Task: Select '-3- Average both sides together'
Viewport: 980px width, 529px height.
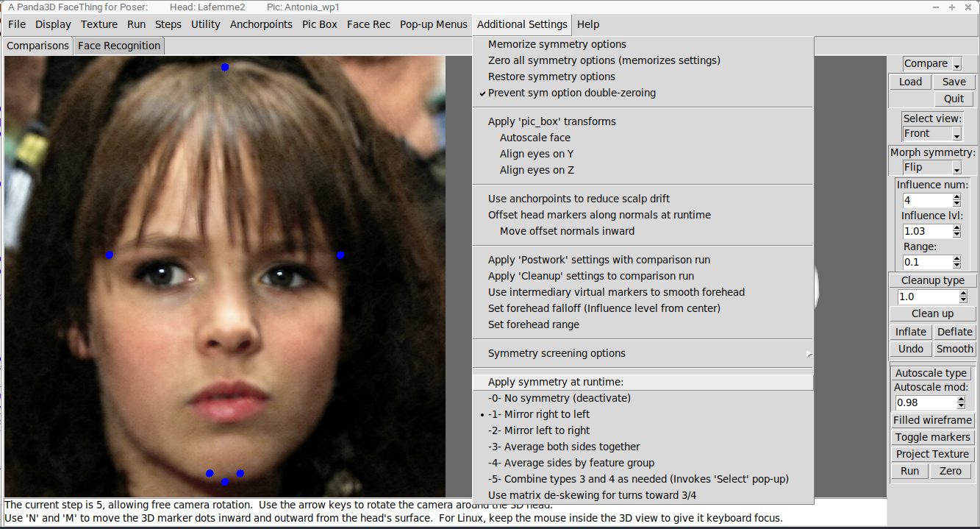Action: coord(643,447)
